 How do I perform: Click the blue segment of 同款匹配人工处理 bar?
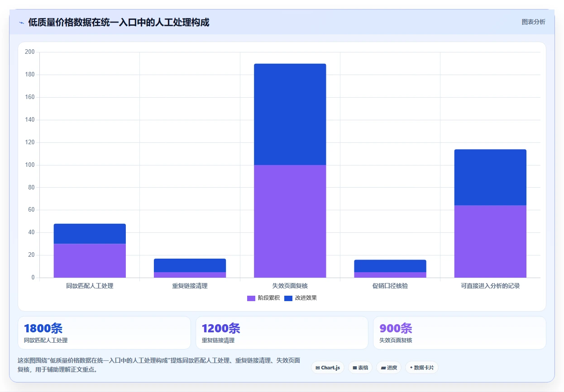90,234
